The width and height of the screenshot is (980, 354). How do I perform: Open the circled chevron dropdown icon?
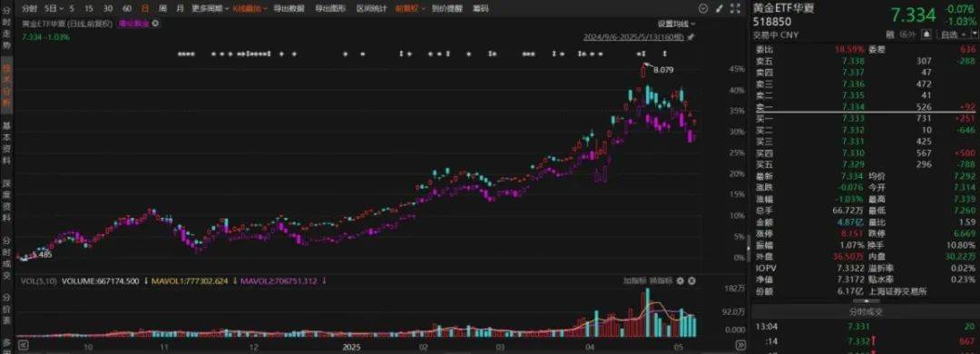703,9
